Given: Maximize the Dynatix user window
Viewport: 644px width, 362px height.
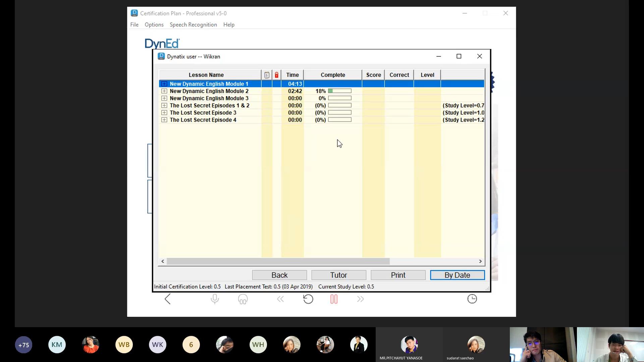Looking at the screenshot, I should pos(459,56).
